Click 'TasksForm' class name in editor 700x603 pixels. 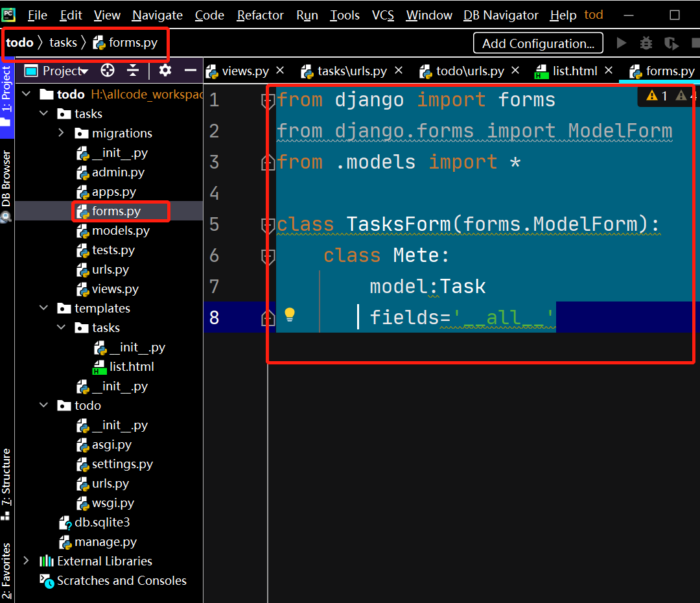(399, 224)
